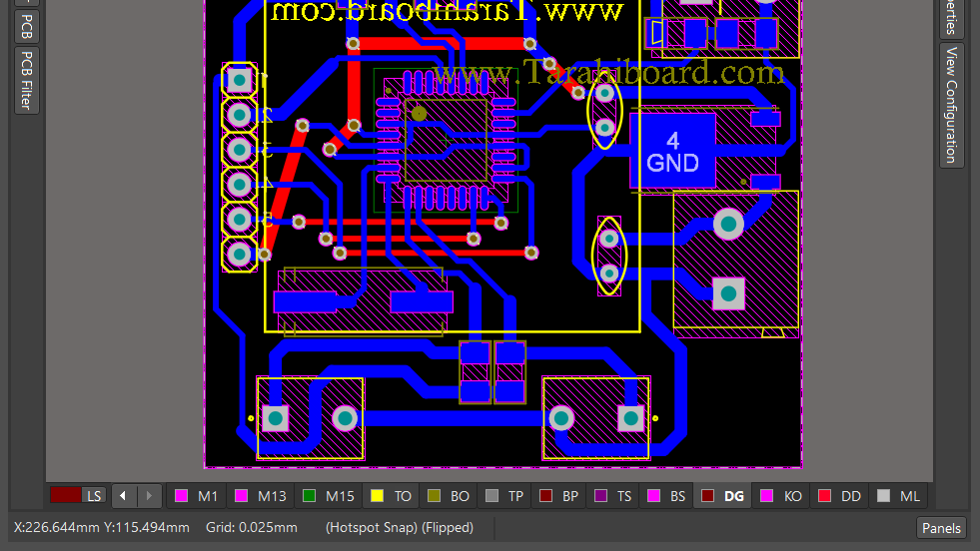Switch to the TO top overlay layer
Screen dimensions: 980x551
click(x=393, y=496)
